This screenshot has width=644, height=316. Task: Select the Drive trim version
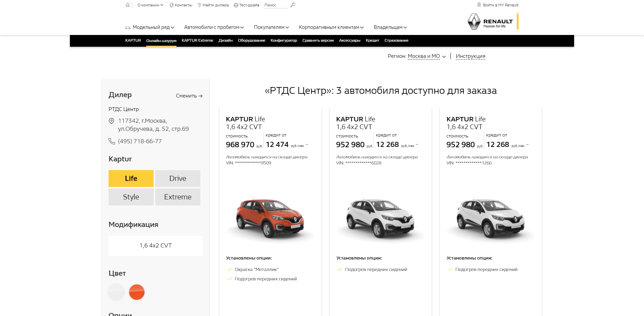tap(178, 179)
